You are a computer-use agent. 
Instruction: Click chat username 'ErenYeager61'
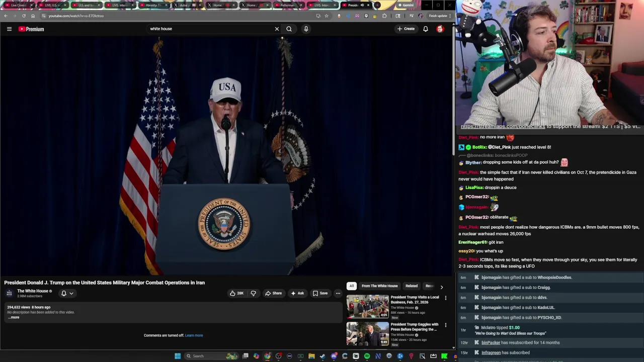coord(472,242)
